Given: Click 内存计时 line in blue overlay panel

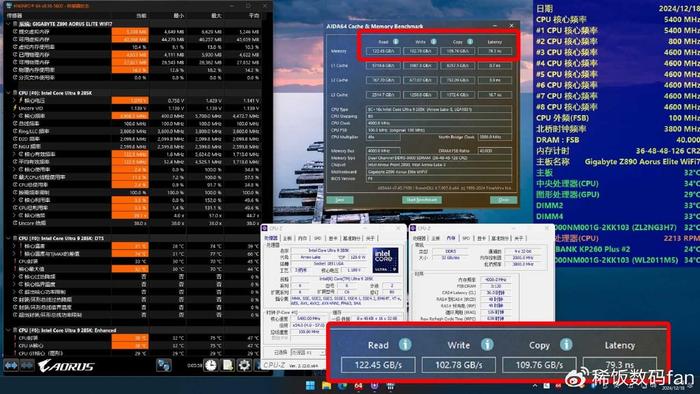Looking at the screenshot, I should click(617, 151).
